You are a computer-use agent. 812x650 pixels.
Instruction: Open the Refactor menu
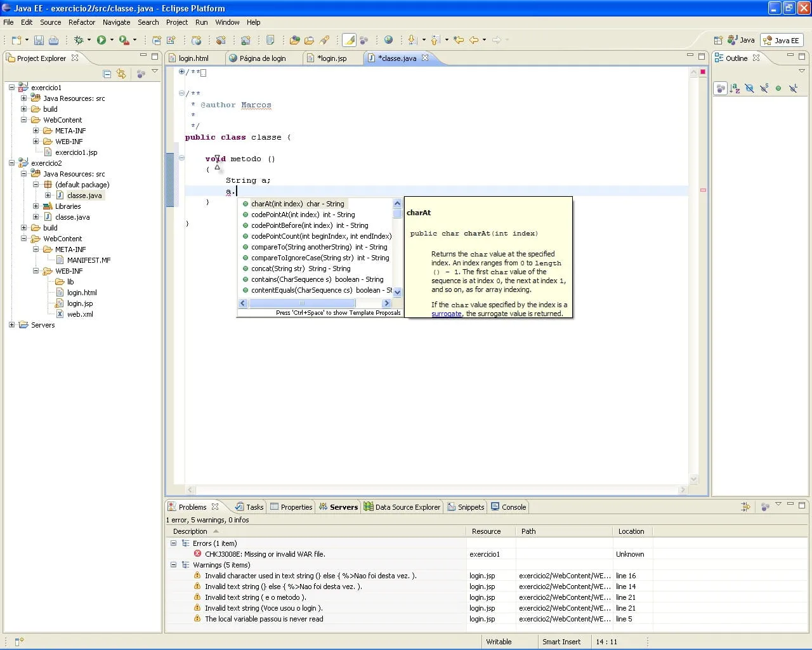(82, 22)
